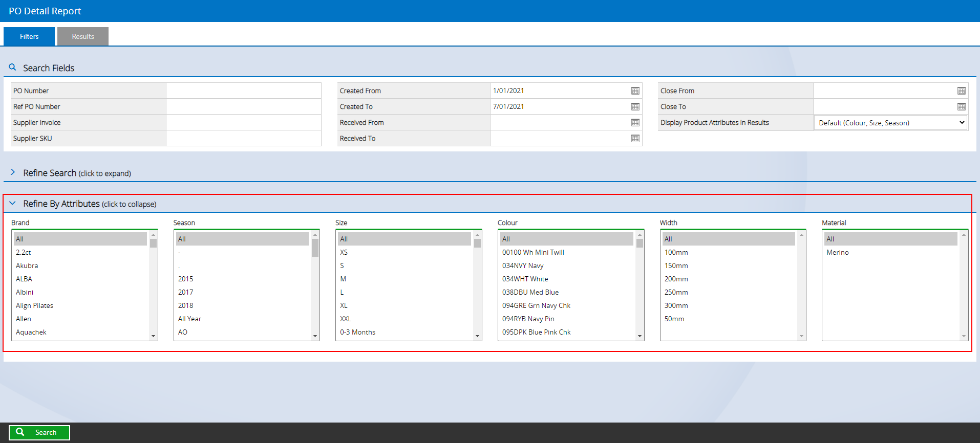This screenshot has height=443, width=980.
Task: Select XXL in the Size list
Action: coord(404,319)
